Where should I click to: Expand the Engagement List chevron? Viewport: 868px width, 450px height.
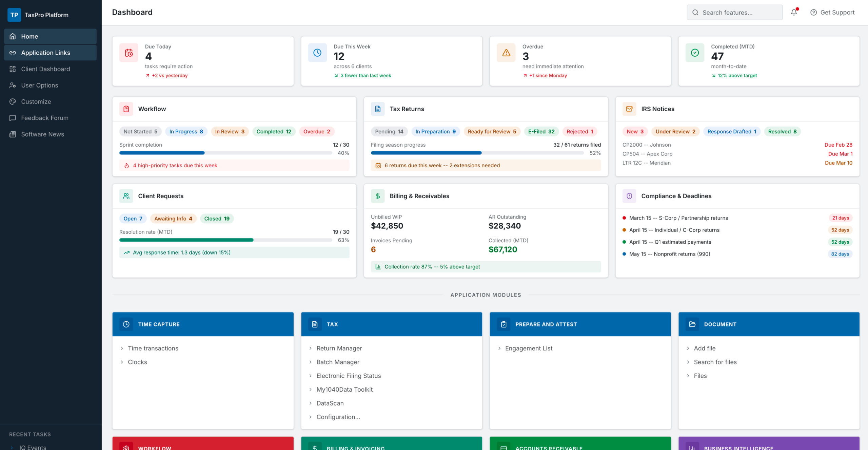click(x=499, y=348)
